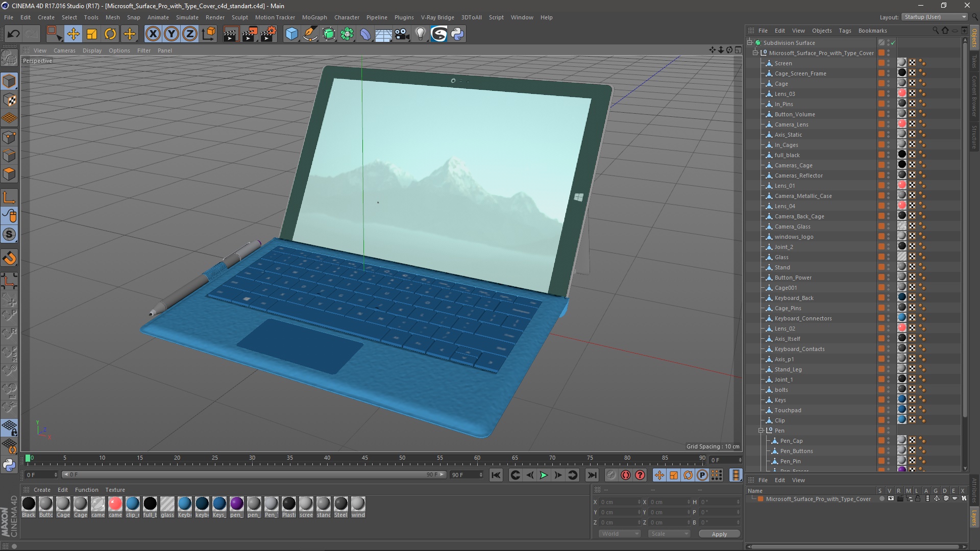Collapse the Subdivision Surface hierarchy

point(750,43)
